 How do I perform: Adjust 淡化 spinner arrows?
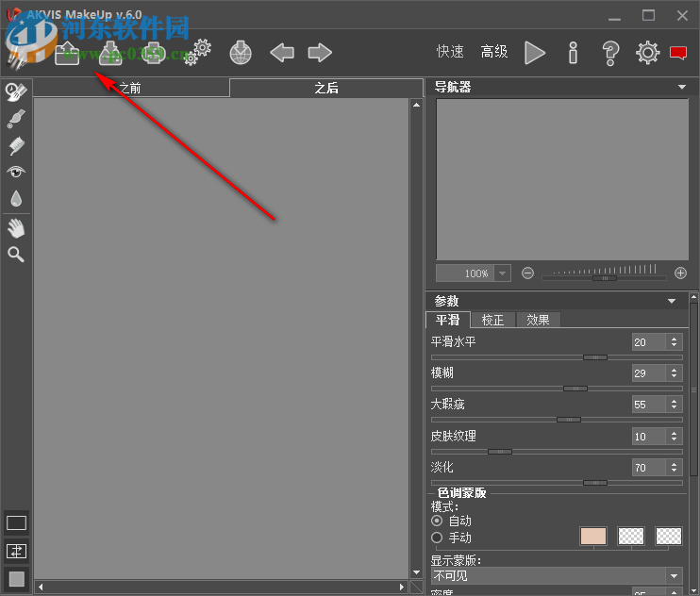(x=674, y=468)
